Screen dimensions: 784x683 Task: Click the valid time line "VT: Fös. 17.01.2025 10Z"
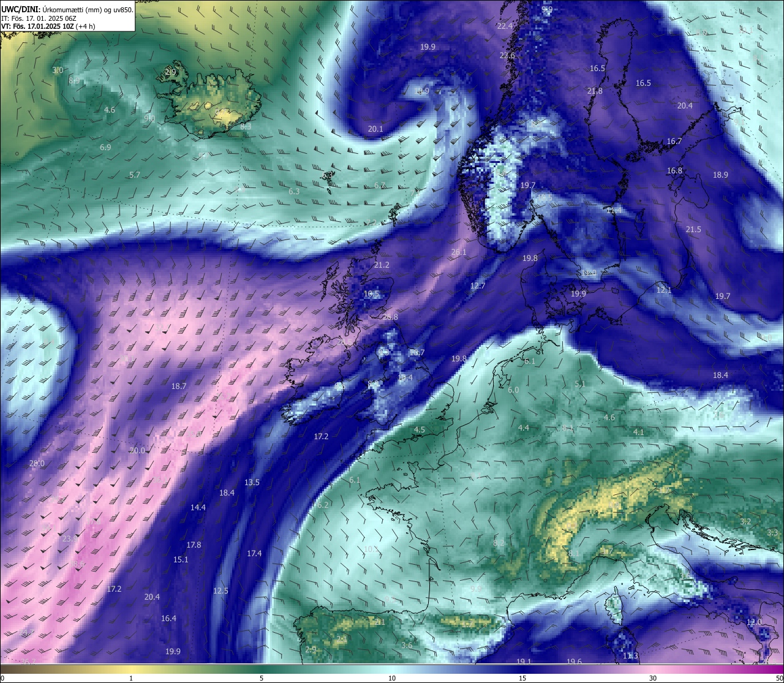click(x=38, y=26)
